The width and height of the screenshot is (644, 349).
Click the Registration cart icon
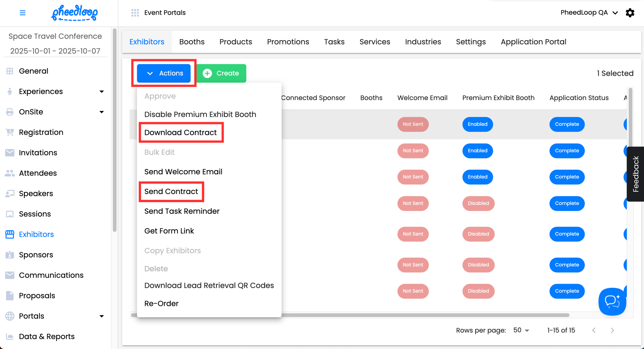10,132
